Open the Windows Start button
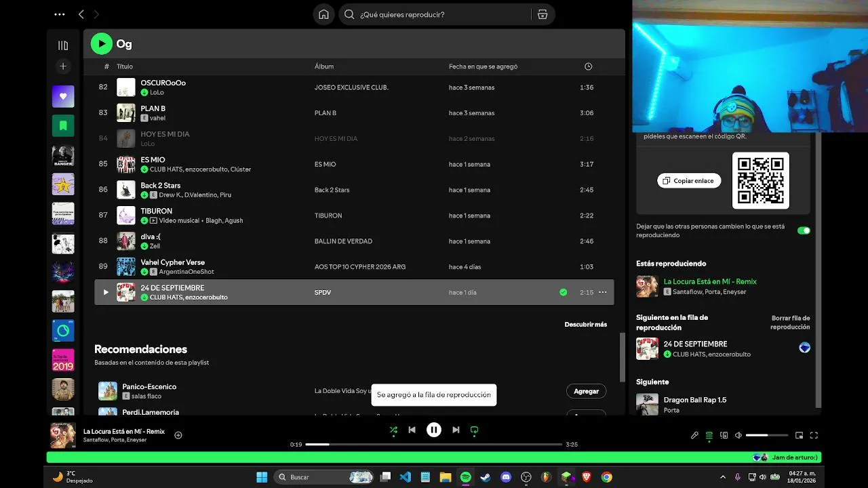Screen dimensions: 868x488 coord(262,477)
